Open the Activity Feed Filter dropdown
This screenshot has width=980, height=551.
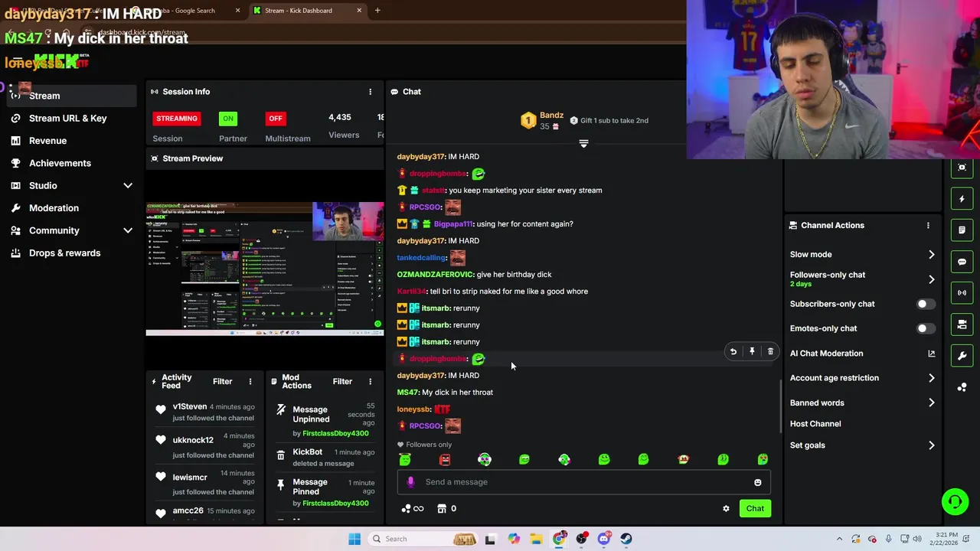[x=223, y=382]
